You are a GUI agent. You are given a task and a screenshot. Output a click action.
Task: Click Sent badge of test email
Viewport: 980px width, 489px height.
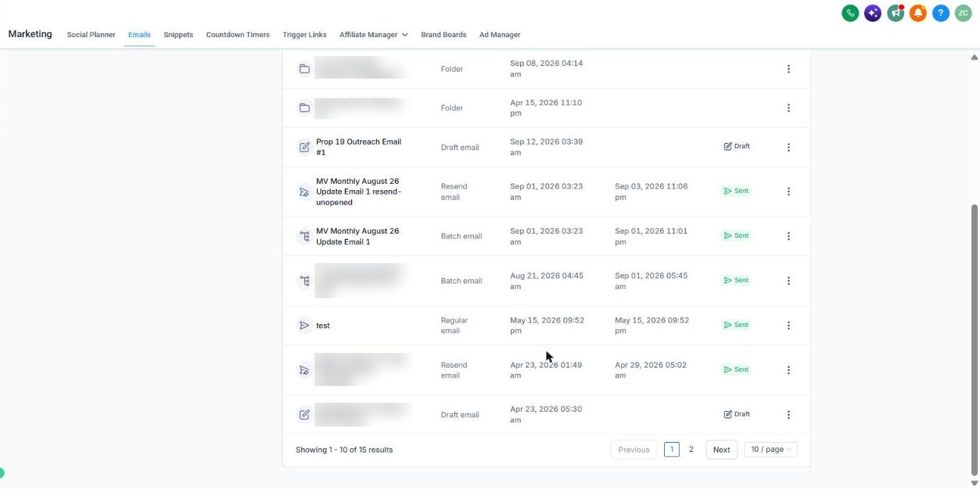736,325
